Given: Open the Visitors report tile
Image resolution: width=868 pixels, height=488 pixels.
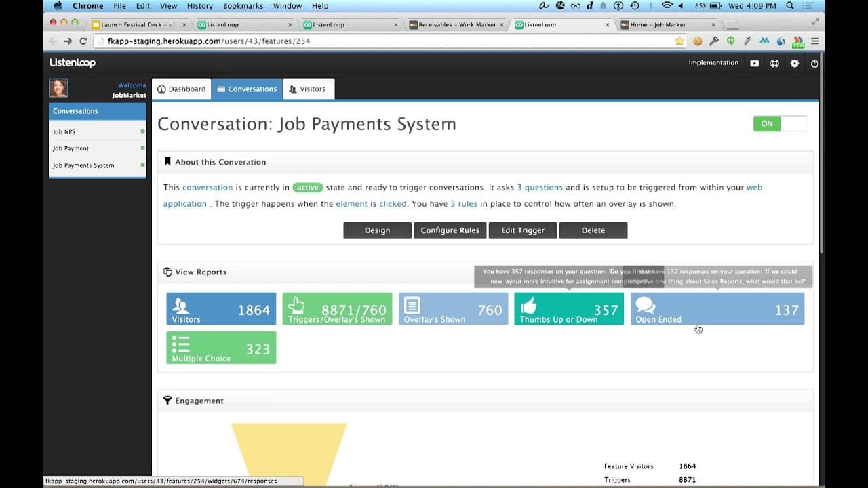Looking at the screenshot, I should [x=221, y=309].
